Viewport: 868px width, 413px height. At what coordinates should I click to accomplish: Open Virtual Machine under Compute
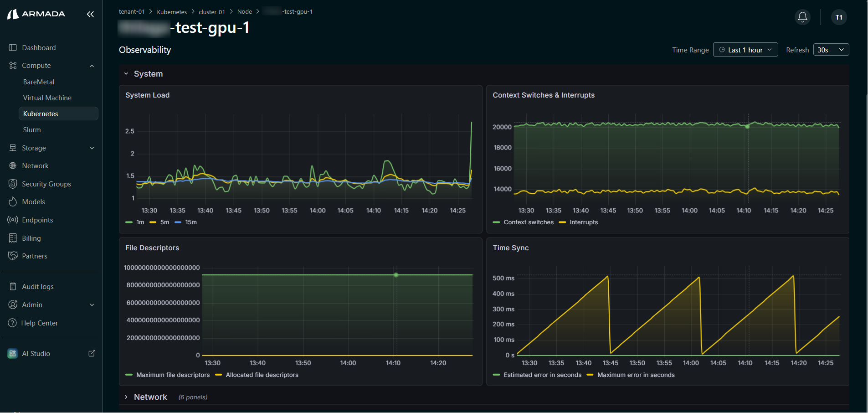point(47,98)
